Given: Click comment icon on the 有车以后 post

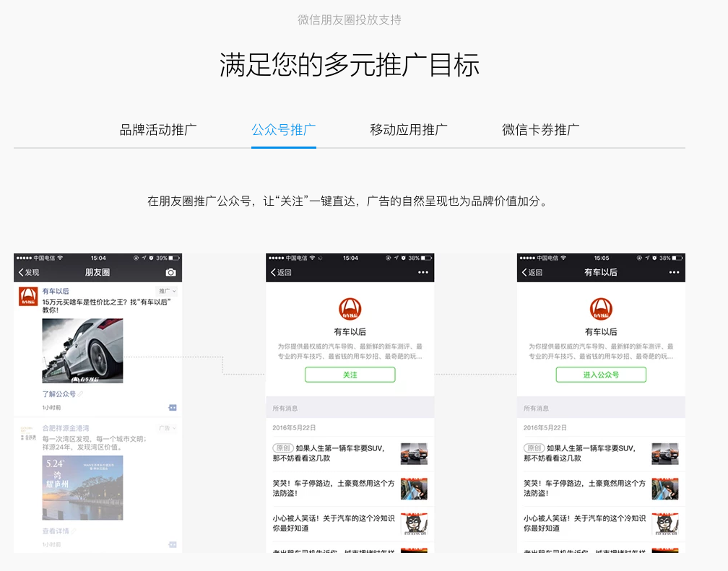Looking at the screenshot, I should (172, 408).
